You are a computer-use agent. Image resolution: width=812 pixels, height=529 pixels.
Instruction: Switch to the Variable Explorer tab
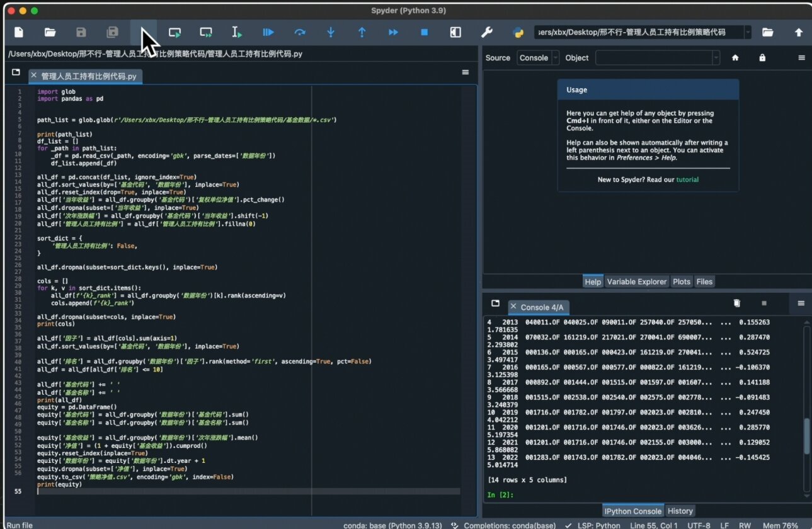pyautogui.click(x=636, y=282)
